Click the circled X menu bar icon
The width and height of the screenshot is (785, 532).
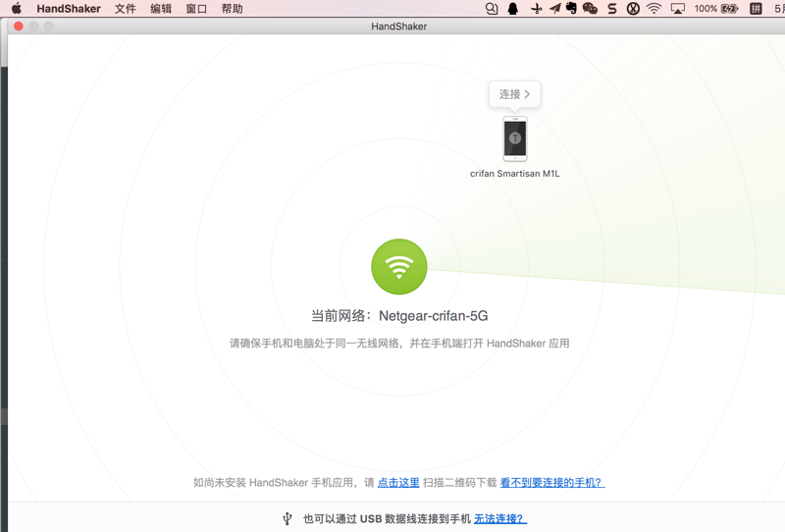pos(633,9)
